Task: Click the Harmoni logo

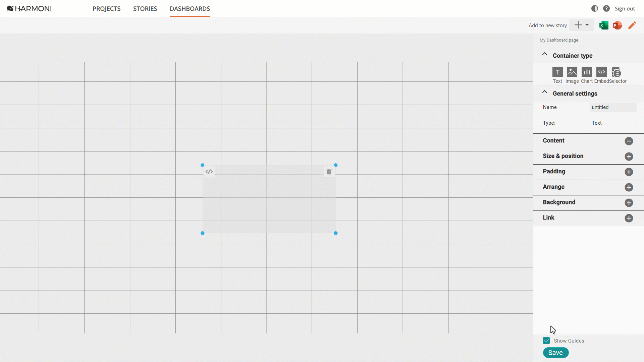Action: coord(29,8)
